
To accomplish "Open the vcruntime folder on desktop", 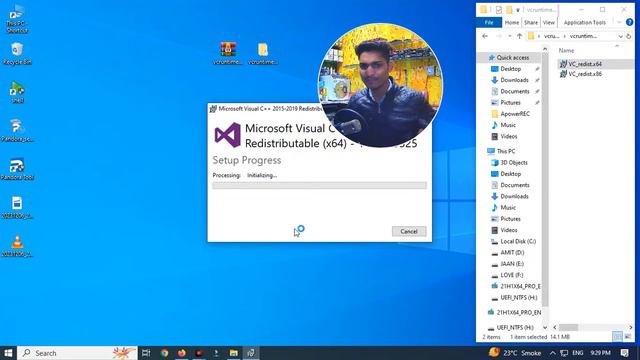I will point(262,53).
